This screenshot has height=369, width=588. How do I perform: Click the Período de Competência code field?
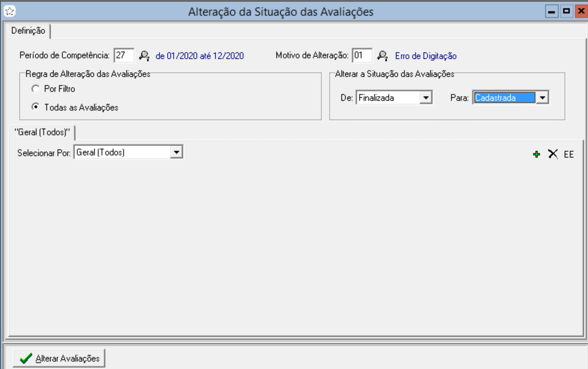123,56
